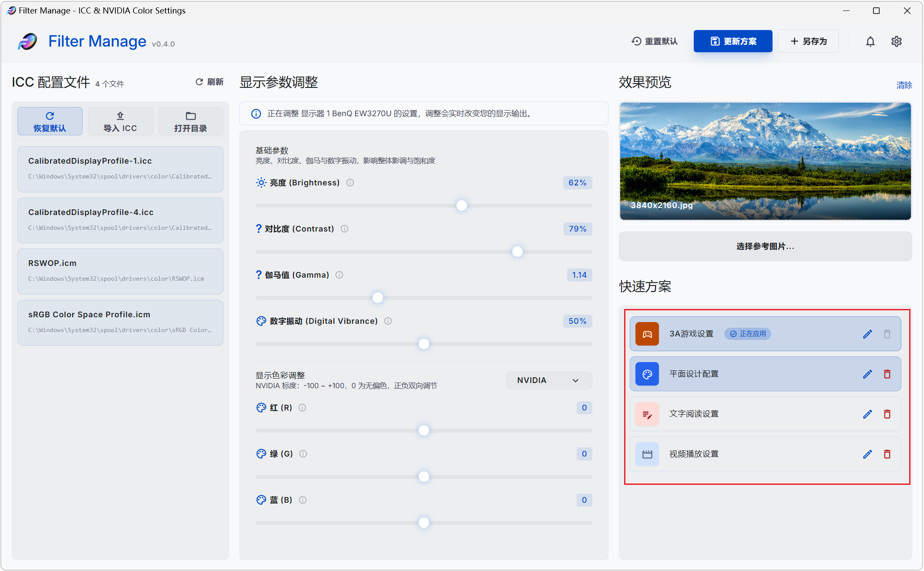
Task: Select CalibratedDisplayProfile-4.icc profile
Action: [x=120, y=221]
